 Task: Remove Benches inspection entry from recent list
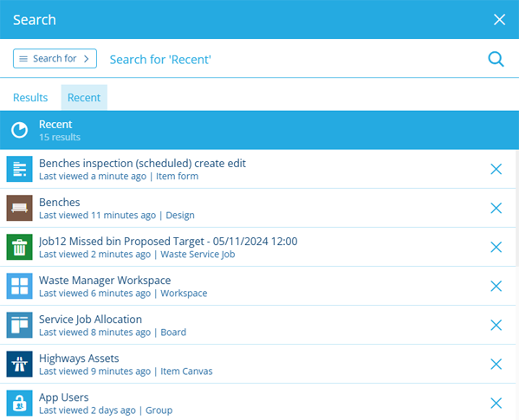coord(496,169)
